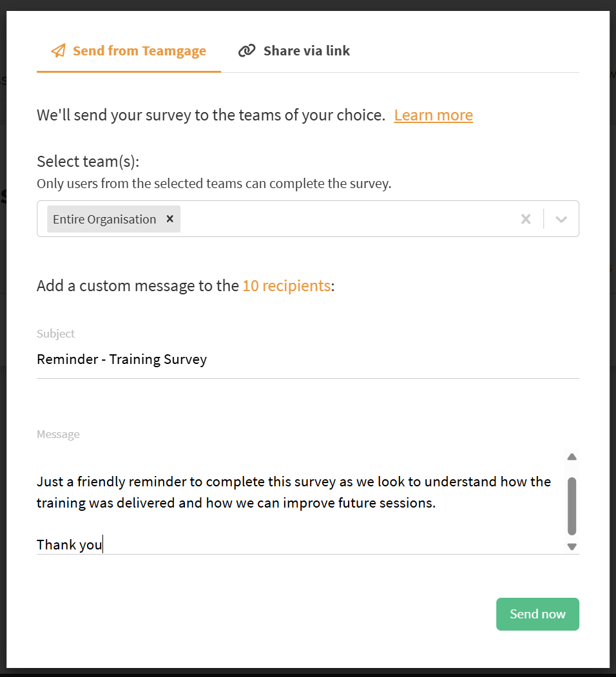Screen dimensions: 616x677
Task: Click the message box scrollbar thumb
Action: tap(572, 506)
